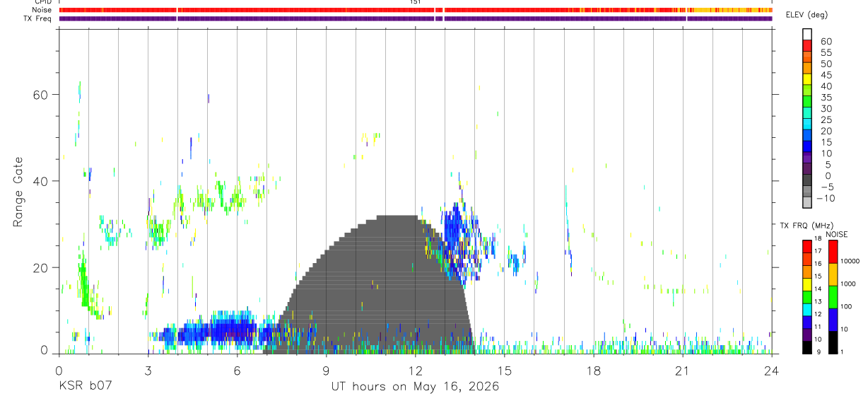
Task: Select the '10000' label on NOISE legend
Action: (851, 261)
